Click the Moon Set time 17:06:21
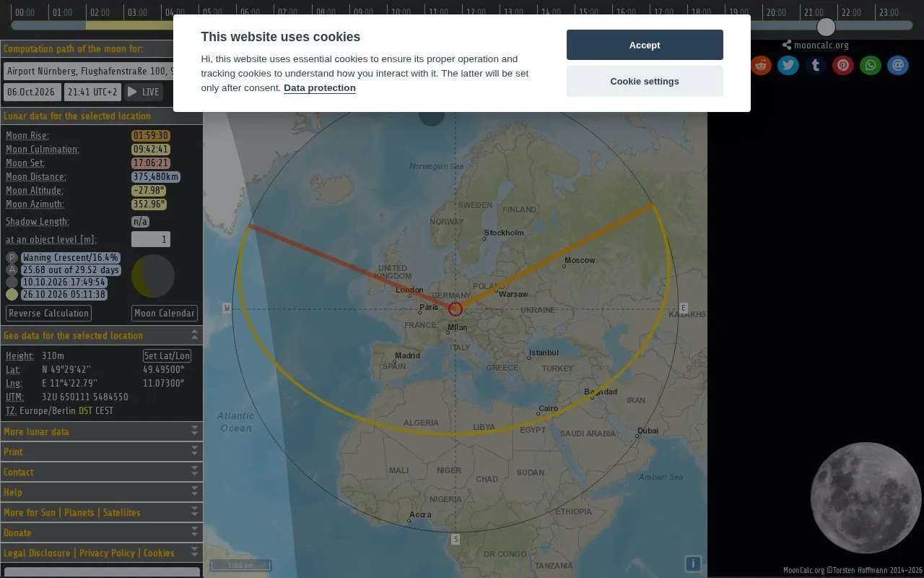The height and width of the screenshot is (578, 924). 151,163
